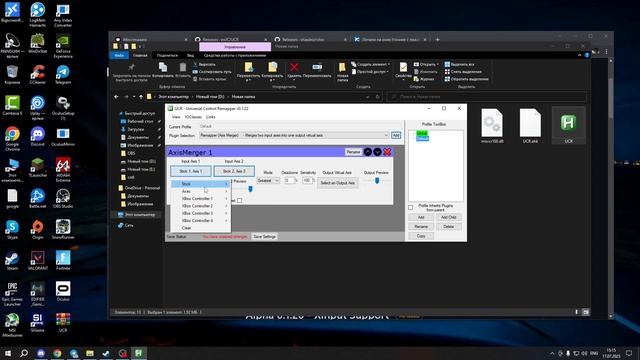Click the Stick 1, Axis 1 input button
This screenshot has height=360, width=640.
[x=191, y=171]
